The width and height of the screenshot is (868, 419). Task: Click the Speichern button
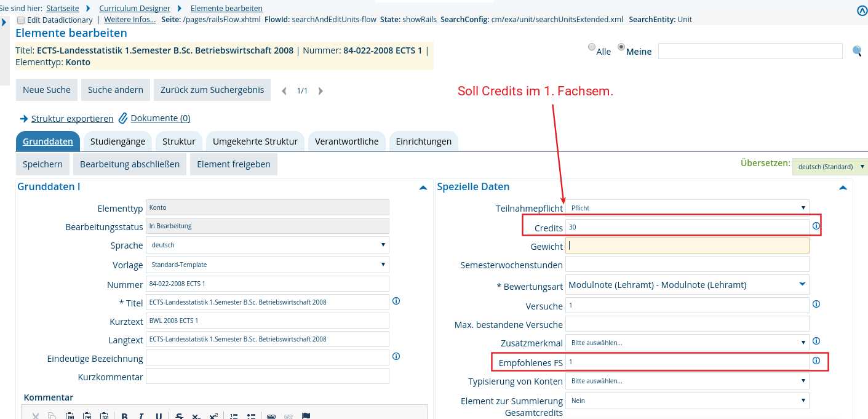point(42,164)
